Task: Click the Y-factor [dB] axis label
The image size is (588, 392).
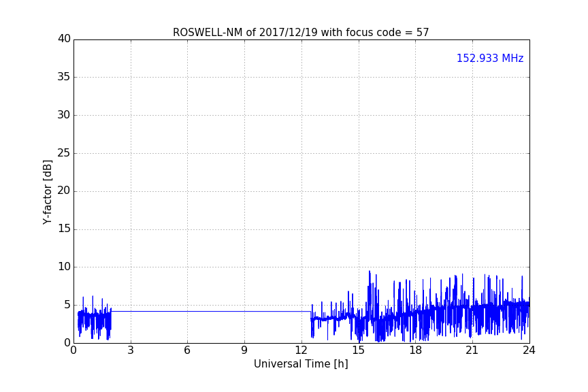Action: tap(47, 192)
